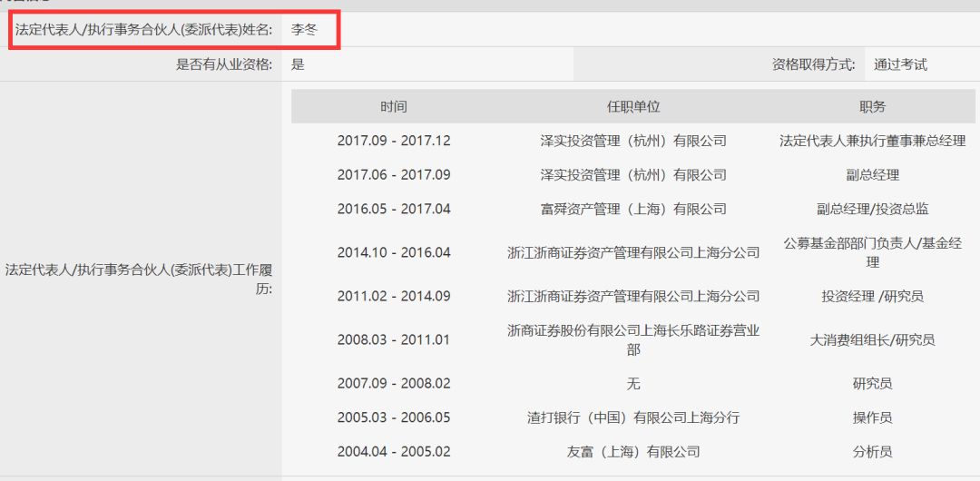Select the period 2016.05 - 2017.04
This screenshot has width=980, height=481.
[394, 209]
